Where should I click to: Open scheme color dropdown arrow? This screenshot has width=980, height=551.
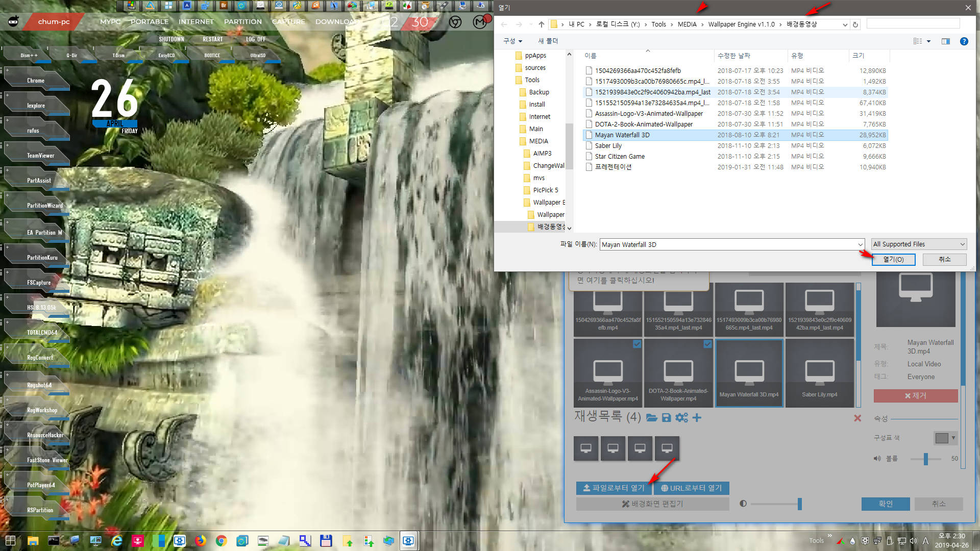[953, 438]
